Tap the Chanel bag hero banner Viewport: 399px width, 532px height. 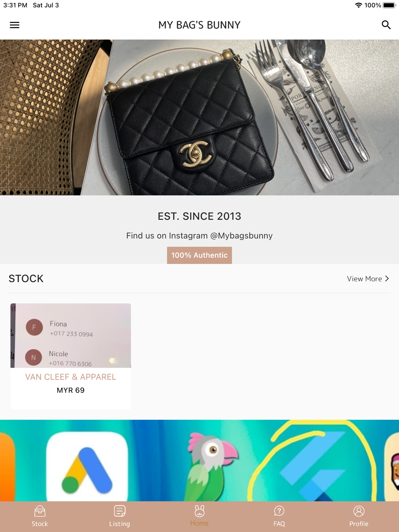point(199,117)
